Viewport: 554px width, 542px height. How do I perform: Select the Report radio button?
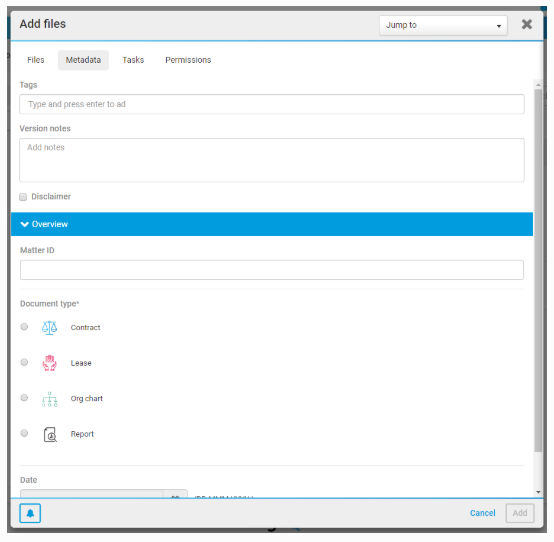click(x=24, y=433)
